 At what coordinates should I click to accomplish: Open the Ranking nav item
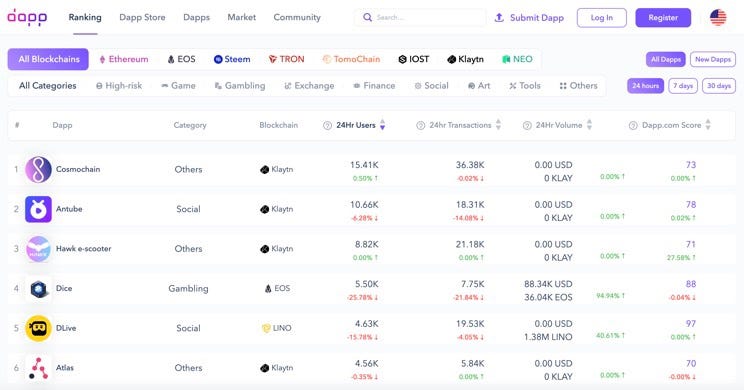[85, 18]
